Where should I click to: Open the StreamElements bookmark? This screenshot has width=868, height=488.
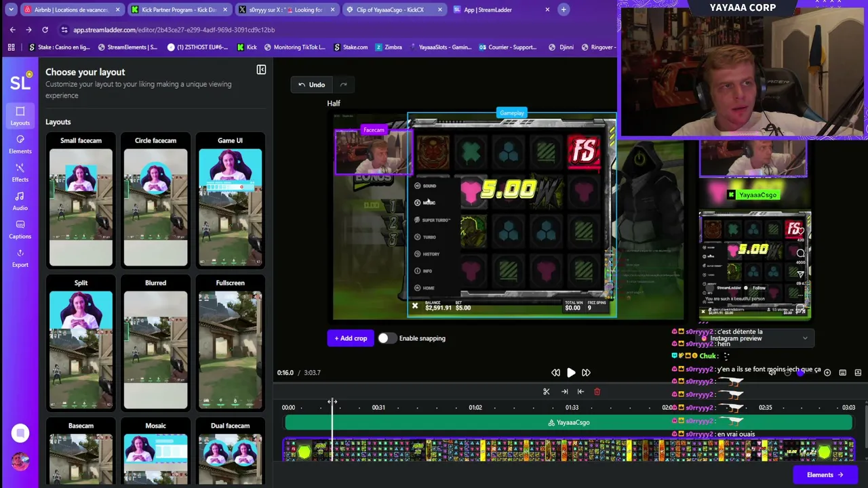[x=127, y=47]
